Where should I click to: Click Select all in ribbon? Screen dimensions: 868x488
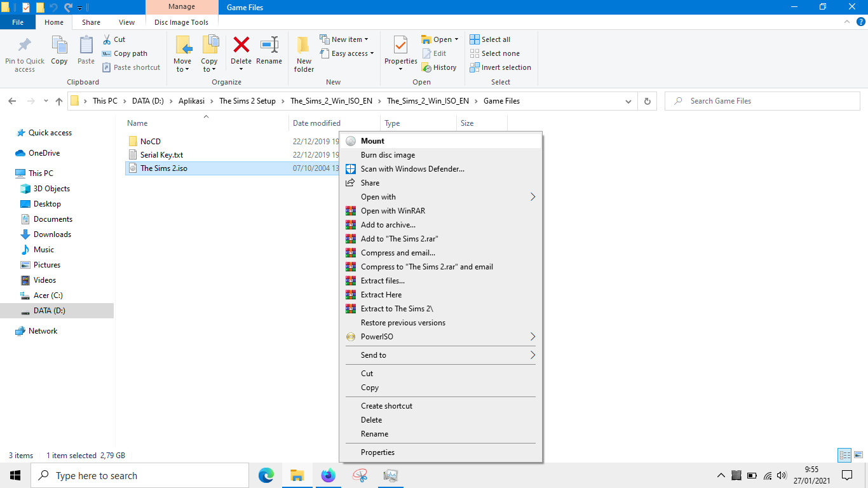(x=490, y=39)
